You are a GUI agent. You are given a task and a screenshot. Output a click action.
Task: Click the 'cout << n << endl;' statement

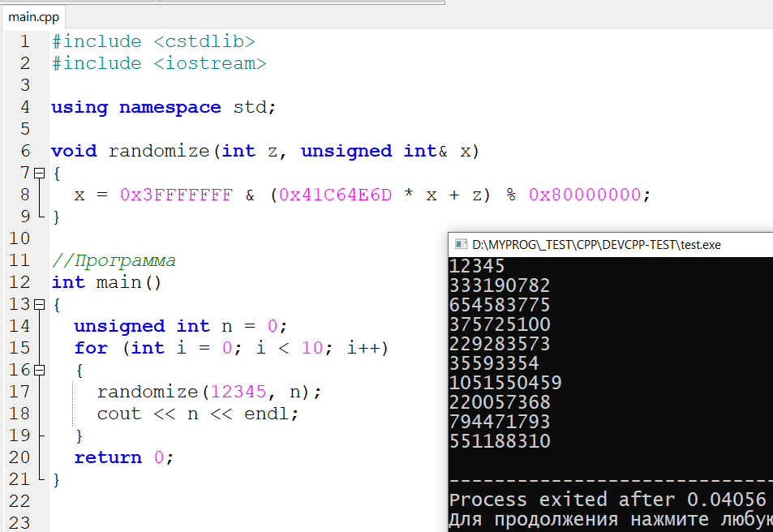coord(198,414)
